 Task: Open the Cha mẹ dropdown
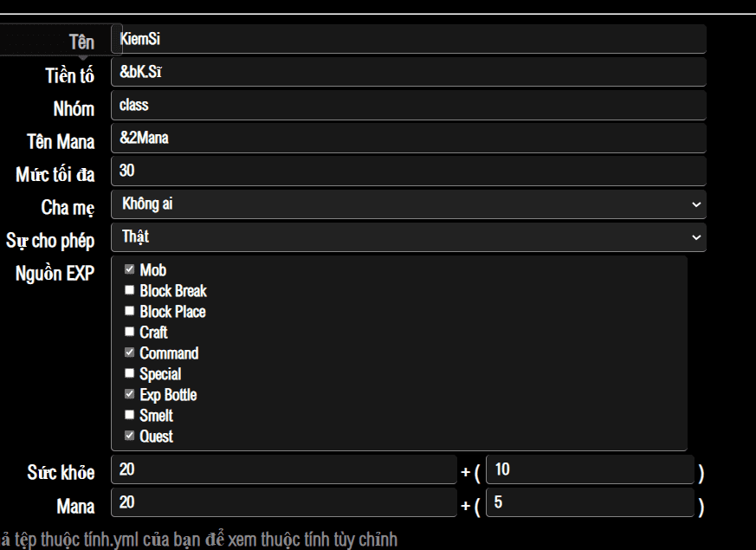(408, 204)
